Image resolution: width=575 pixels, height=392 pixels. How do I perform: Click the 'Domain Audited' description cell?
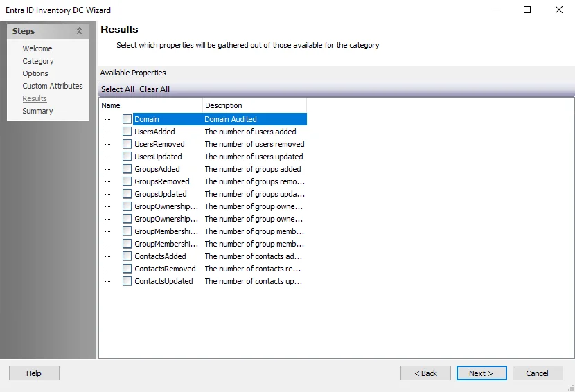pos(231,119)
